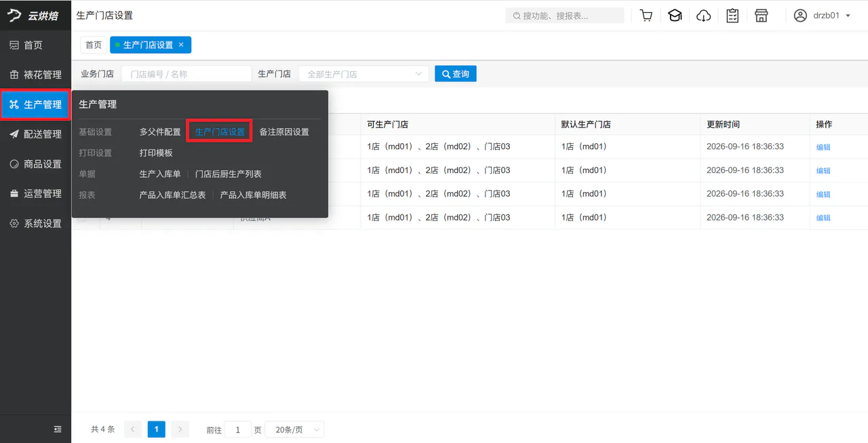868x443 pixels.
Task: Open 打印模板 from the submenu
Action: tap(156, 153)
